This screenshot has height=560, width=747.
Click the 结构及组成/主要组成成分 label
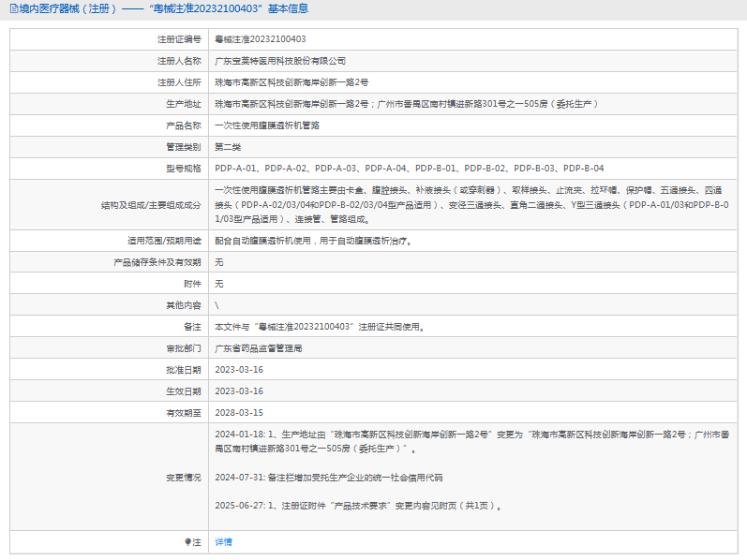tap(151, 205)
